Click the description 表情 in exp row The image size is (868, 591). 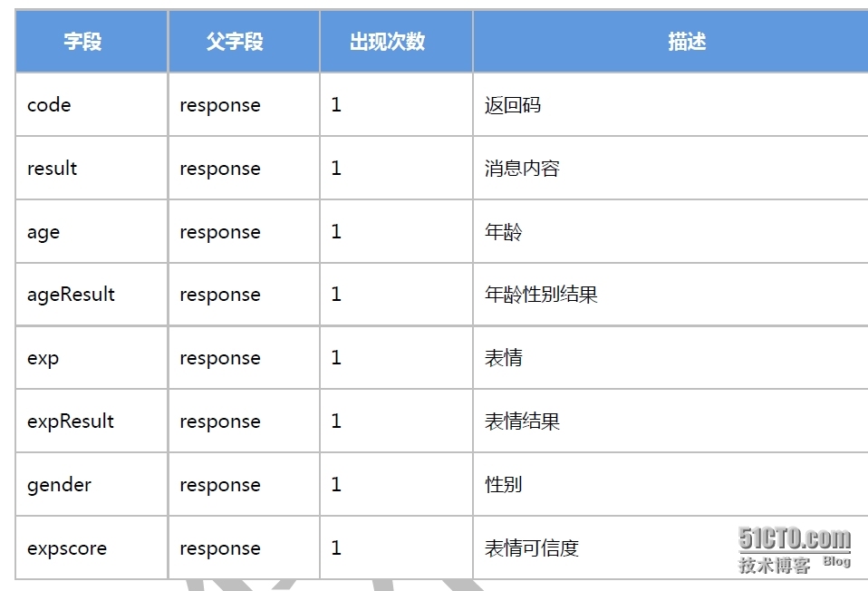[x=503, y=358]
